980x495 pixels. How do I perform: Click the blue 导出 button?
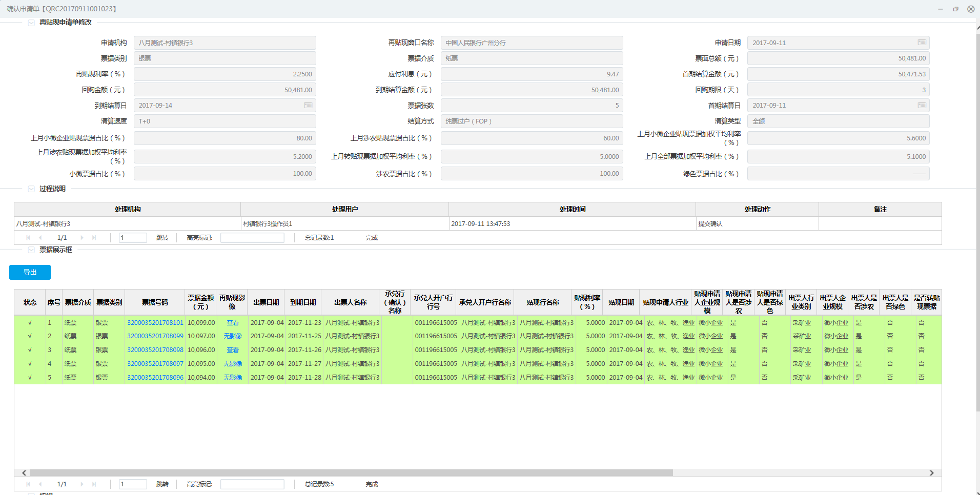(x=30, y=272)
